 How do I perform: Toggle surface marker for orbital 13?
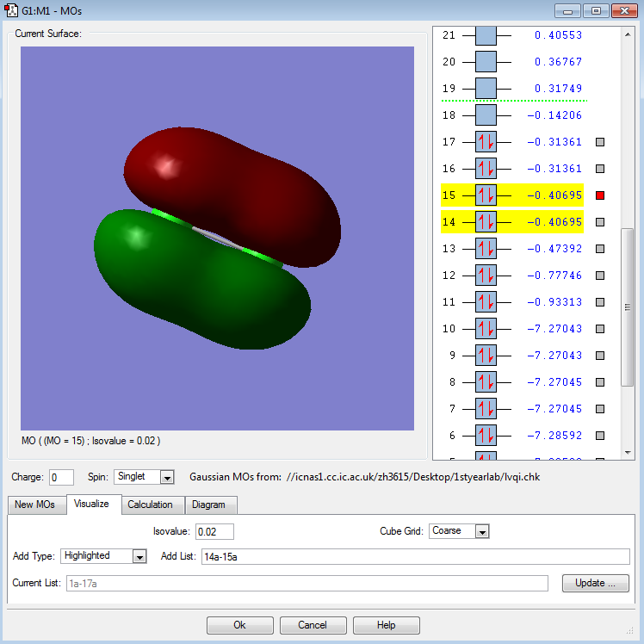tap(600, 249)
